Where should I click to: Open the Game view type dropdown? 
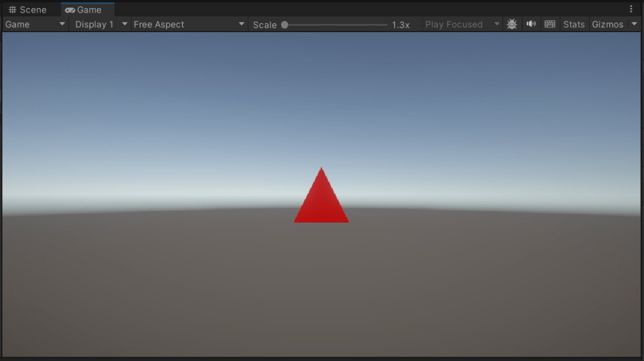(35, 25)
